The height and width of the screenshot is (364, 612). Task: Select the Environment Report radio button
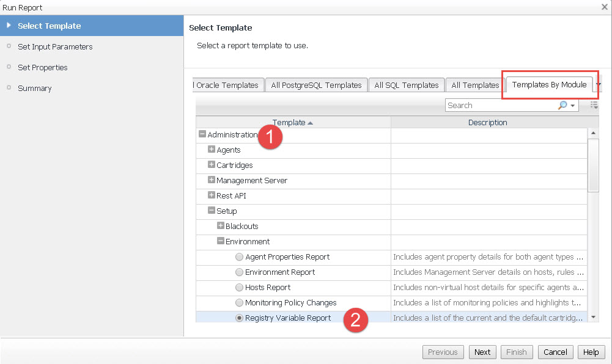(x=239, y=272)
